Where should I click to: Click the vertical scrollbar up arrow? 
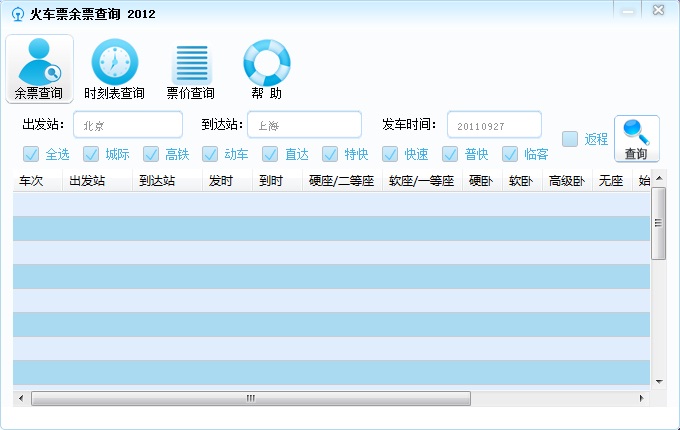pos(659,178)
